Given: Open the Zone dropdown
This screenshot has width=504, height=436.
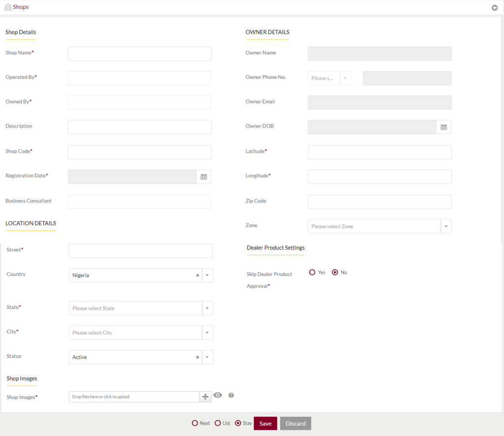Looking at the screenshot, I should [379, 227].
